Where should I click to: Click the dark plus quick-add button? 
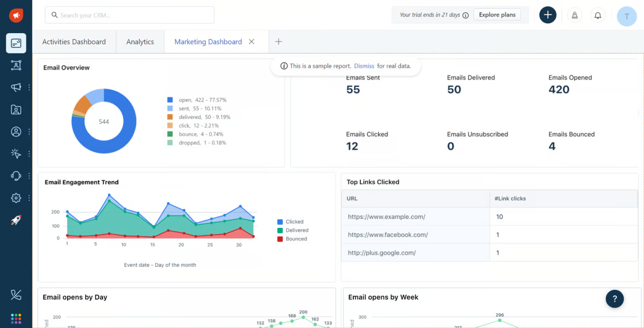(547, 15)
